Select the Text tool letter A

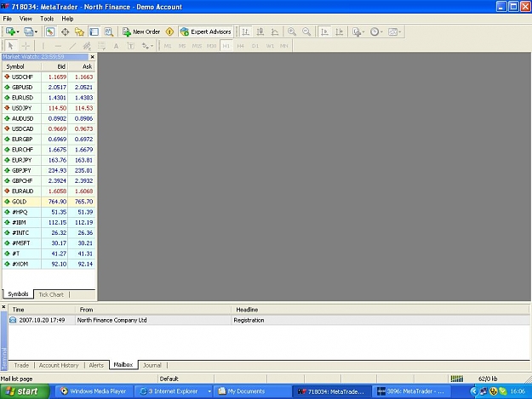click(116, 46)
